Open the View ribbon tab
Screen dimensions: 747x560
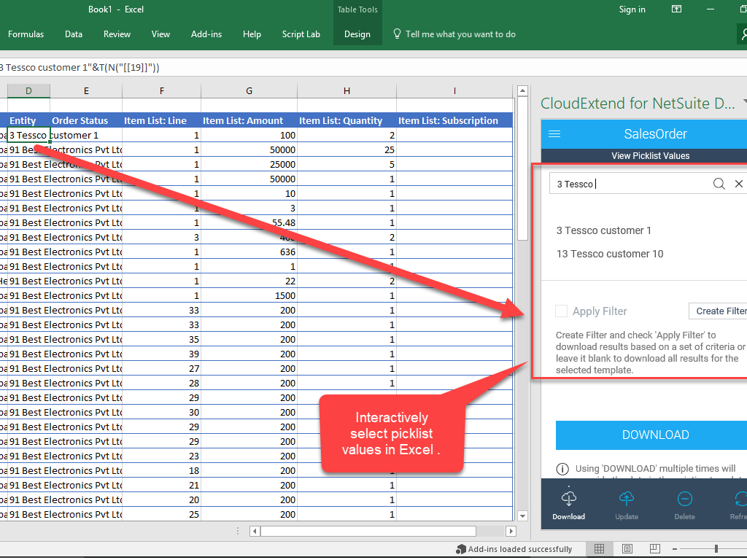click(x=160, y=34)
